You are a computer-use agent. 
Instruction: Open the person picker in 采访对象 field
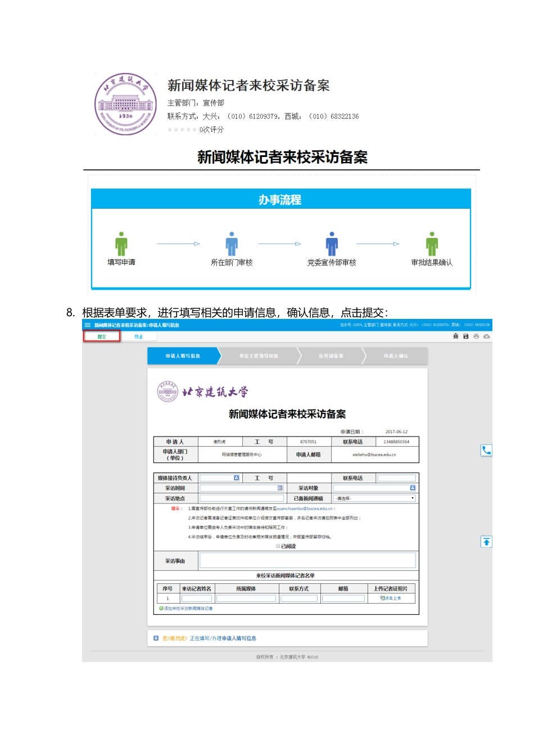pyautogui.click(x=413, y=488)
